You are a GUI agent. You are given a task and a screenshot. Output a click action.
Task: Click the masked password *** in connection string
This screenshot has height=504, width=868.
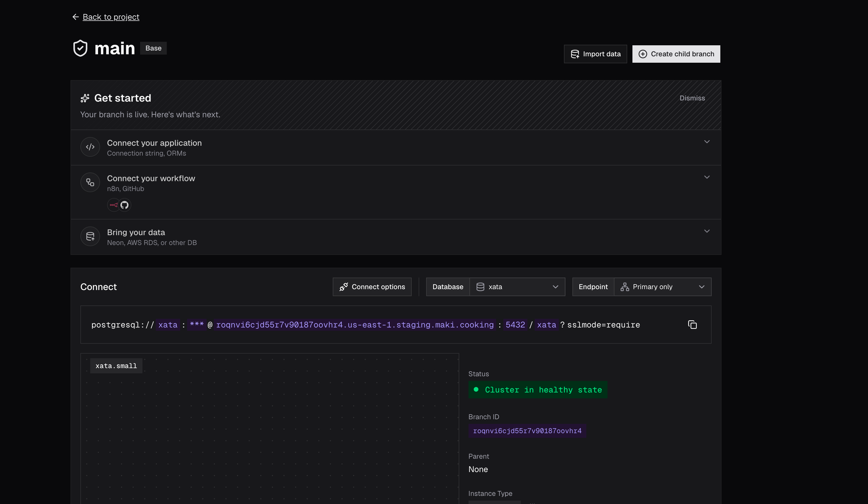[197, 325]
